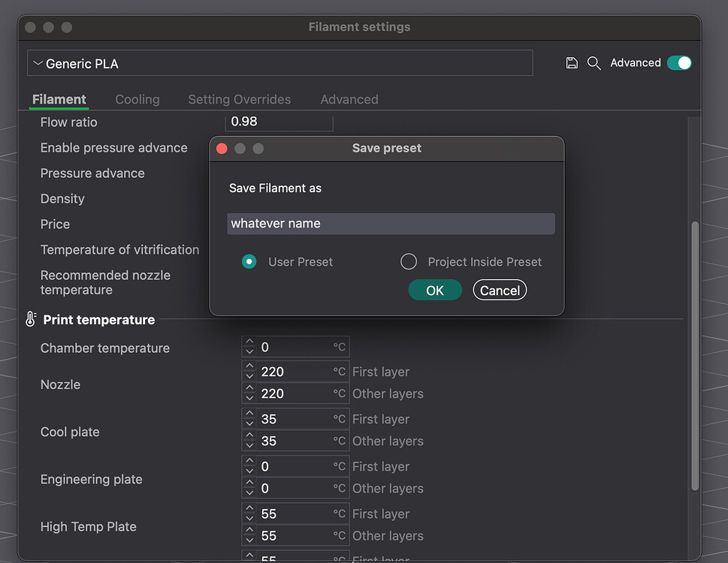
Task: Toggle the Advanced mode switch
Action: (x=678, y=63)
